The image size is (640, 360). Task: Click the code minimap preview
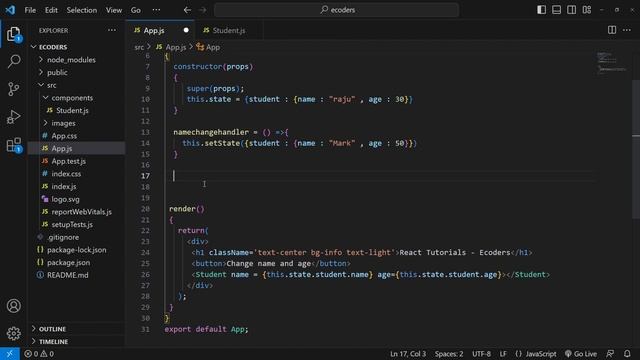[611, 62]
